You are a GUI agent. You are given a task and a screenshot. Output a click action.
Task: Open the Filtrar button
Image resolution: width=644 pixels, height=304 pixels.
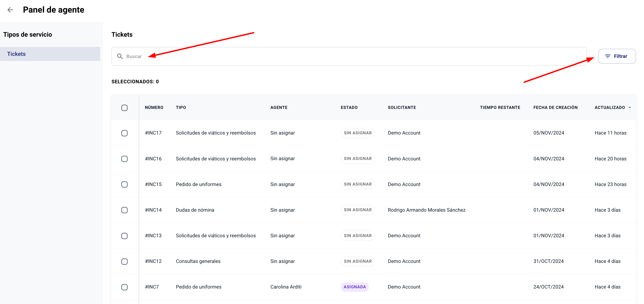coord(617,56)
